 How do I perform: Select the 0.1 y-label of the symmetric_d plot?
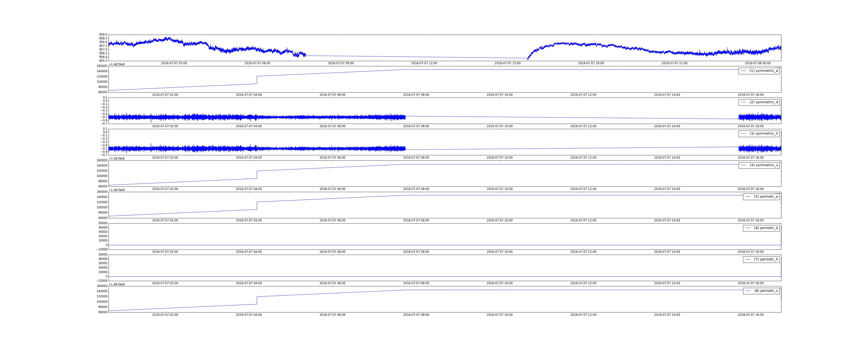pos(105,97)
